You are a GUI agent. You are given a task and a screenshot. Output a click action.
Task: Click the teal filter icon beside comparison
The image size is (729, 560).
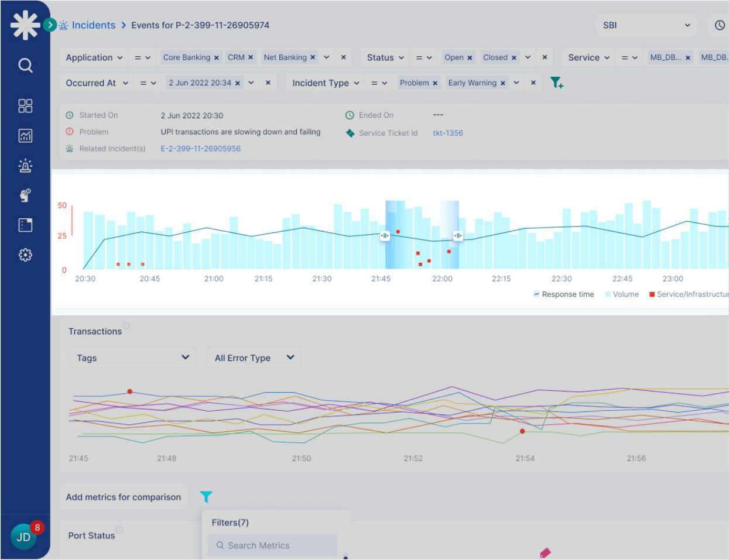[206, 497]
